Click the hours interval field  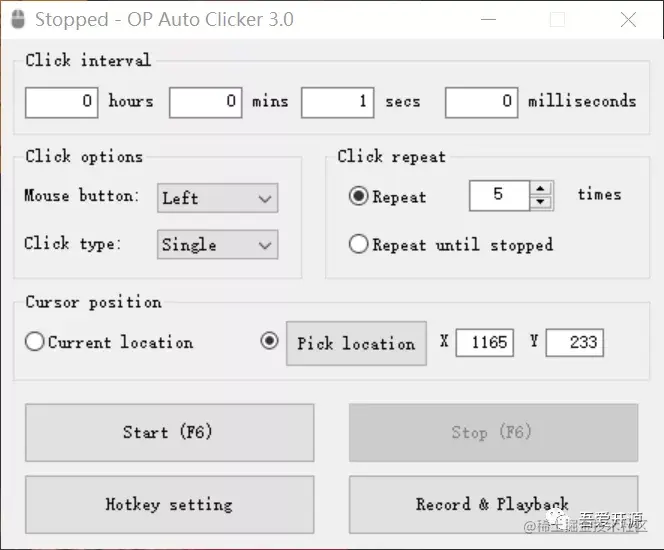click(x=62, y=102)
